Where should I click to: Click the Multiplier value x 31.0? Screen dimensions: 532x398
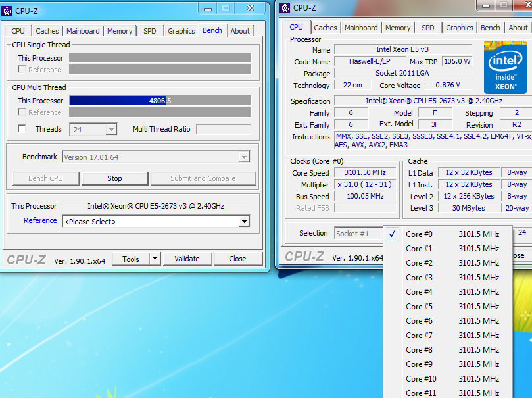click(365, 184)
